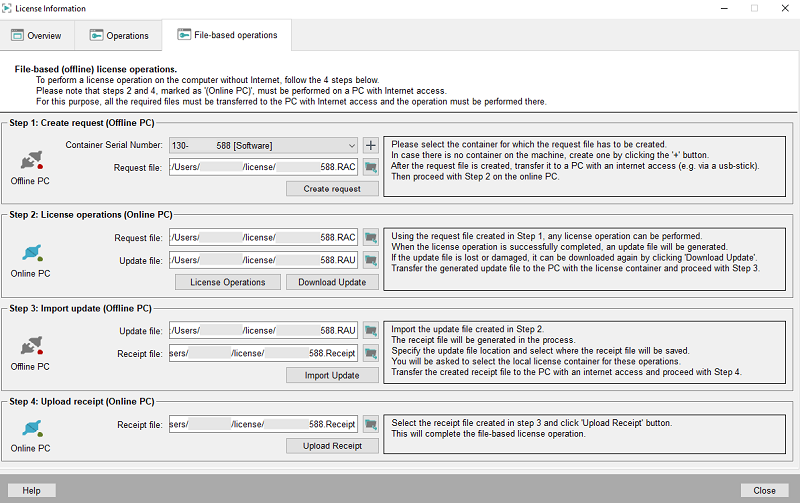Browse for Step 2 update file

tap(371, 260)
